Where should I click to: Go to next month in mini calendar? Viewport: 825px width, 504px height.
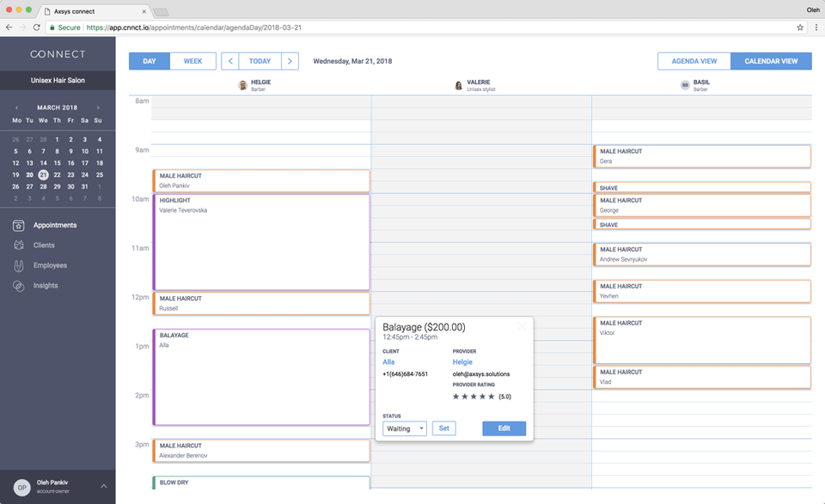98,107
